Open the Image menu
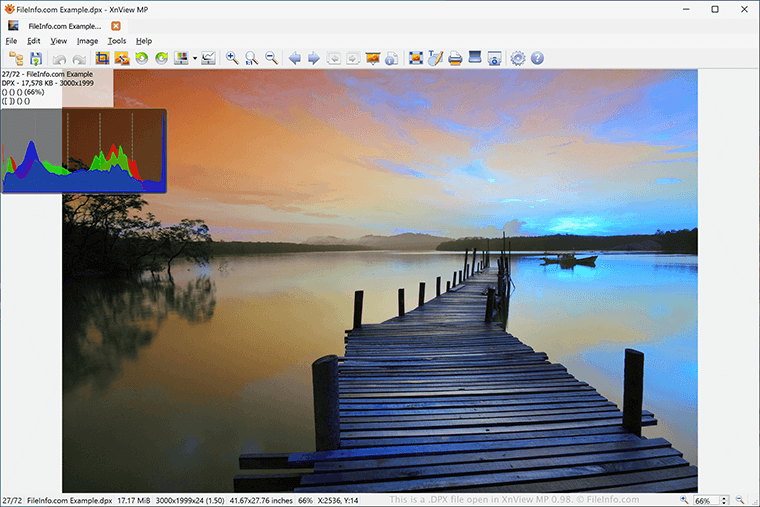This screenshot has width=760, height=507. (88, 41)
